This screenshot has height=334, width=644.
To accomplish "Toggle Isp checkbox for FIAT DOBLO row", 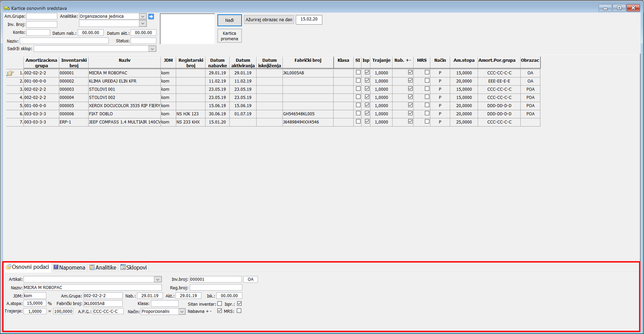I will pyautogui.click(x=367, y=113).
